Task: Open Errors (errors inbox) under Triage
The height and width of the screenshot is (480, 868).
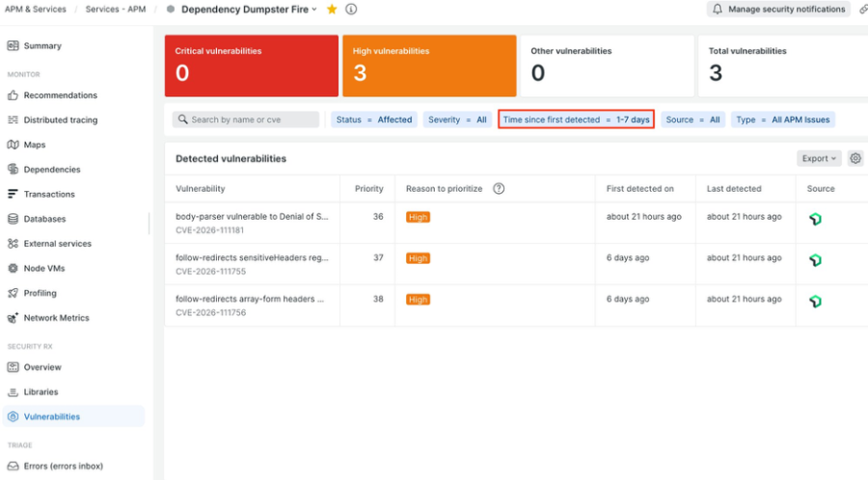Action: [x=63, y=467]
